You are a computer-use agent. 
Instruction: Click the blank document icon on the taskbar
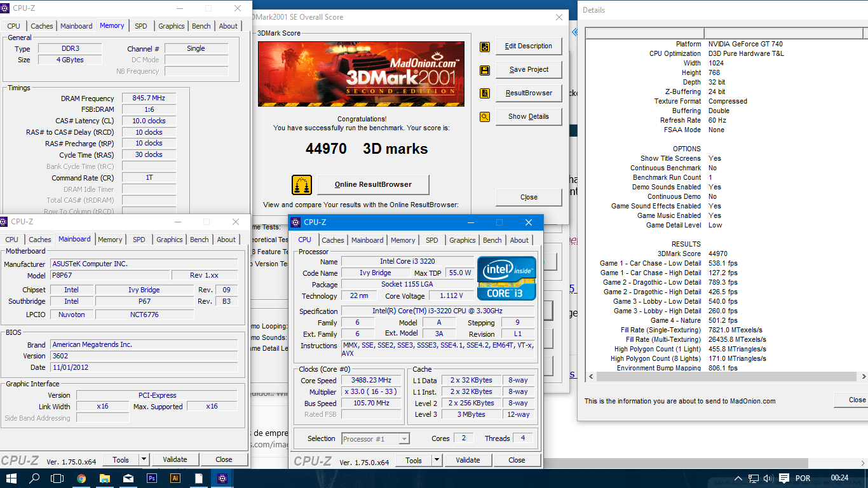click(199, 478)
